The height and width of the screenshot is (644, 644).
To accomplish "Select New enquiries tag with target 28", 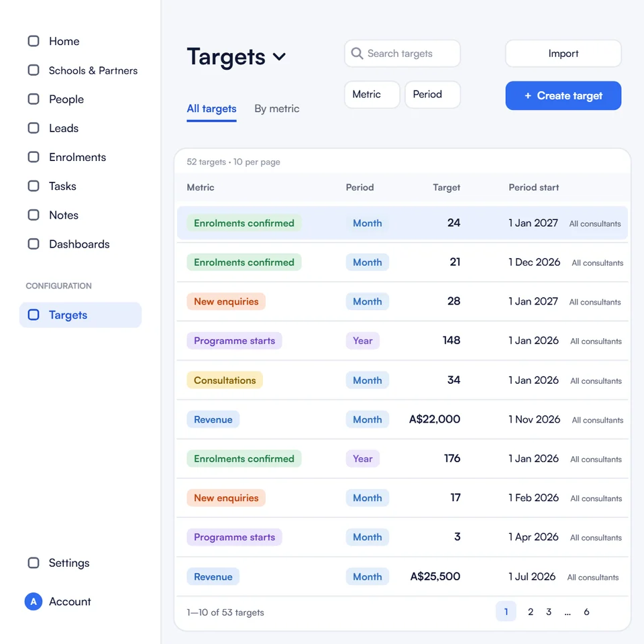I will (x=226, y=301).
